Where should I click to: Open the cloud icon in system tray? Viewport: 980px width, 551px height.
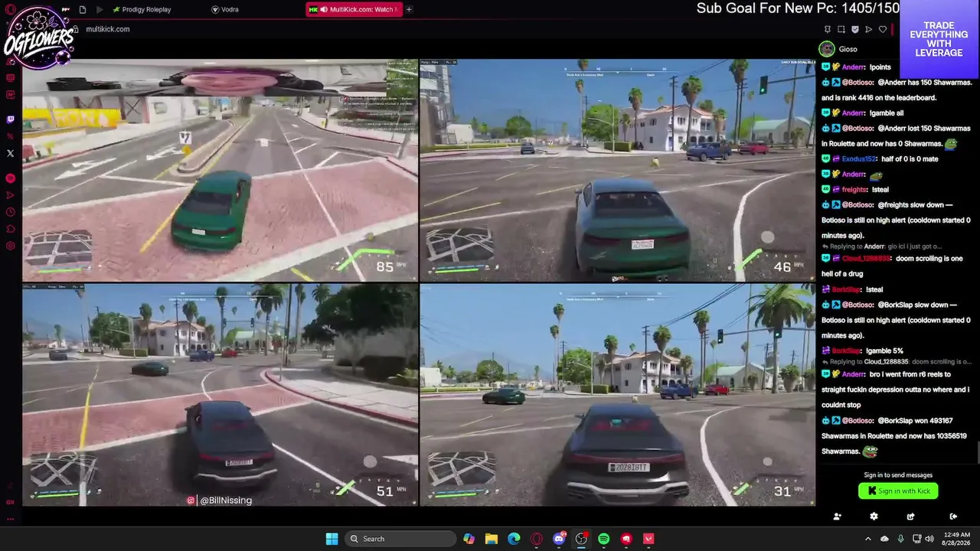click(884, 539)
